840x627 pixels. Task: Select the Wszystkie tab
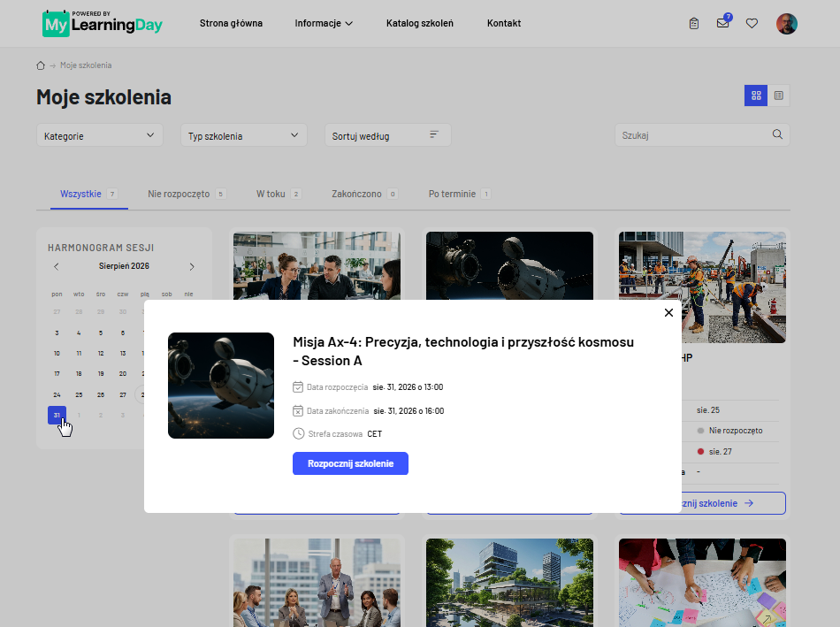(x=89, y=194)
